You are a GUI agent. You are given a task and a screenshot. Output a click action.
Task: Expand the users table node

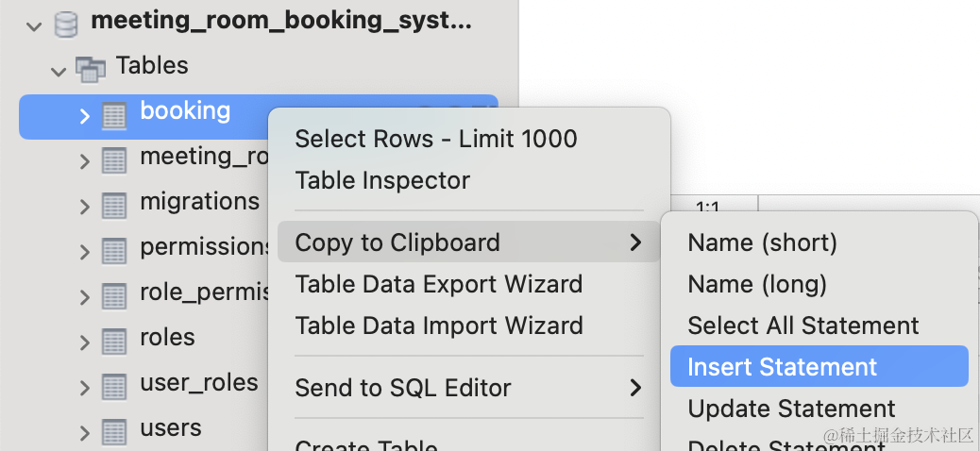tap(85, 430)
